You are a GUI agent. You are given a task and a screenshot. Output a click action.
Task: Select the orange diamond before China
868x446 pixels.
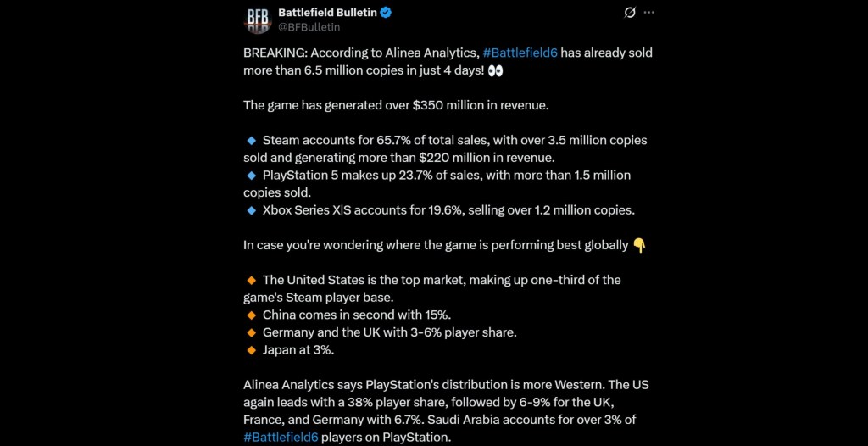click(251, 315)
